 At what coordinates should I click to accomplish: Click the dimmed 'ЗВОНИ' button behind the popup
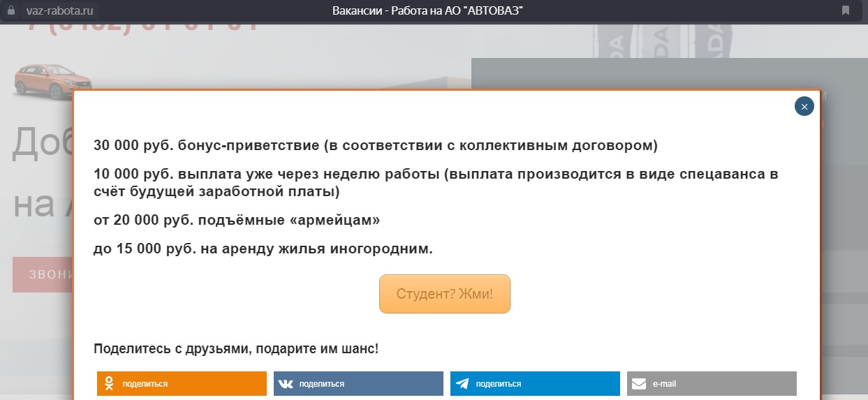[43, 274]
